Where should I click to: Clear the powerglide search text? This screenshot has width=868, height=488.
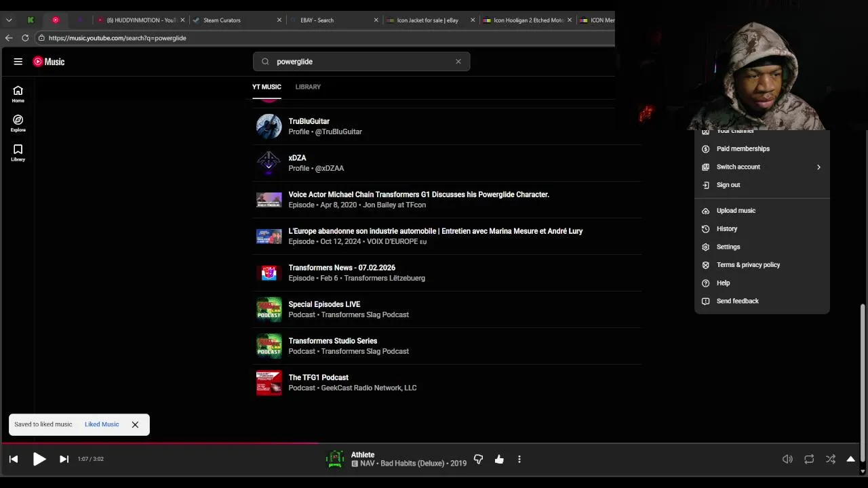458,62
